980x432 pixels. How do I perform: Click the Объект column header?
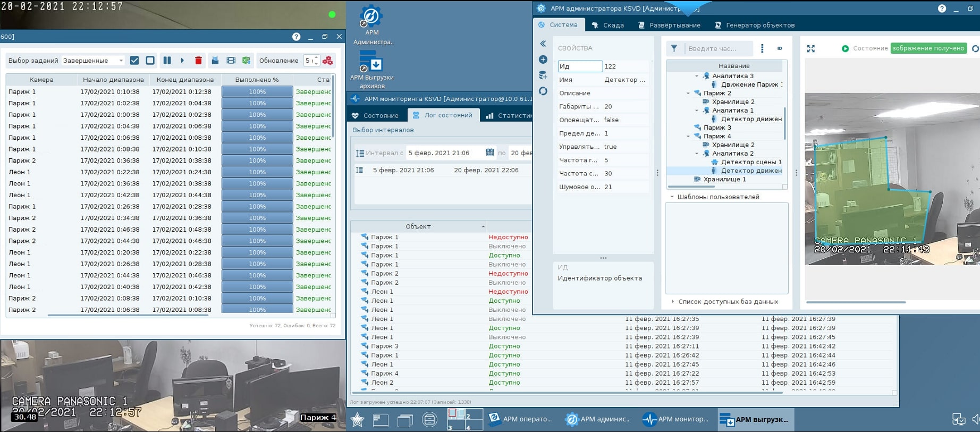418,226
